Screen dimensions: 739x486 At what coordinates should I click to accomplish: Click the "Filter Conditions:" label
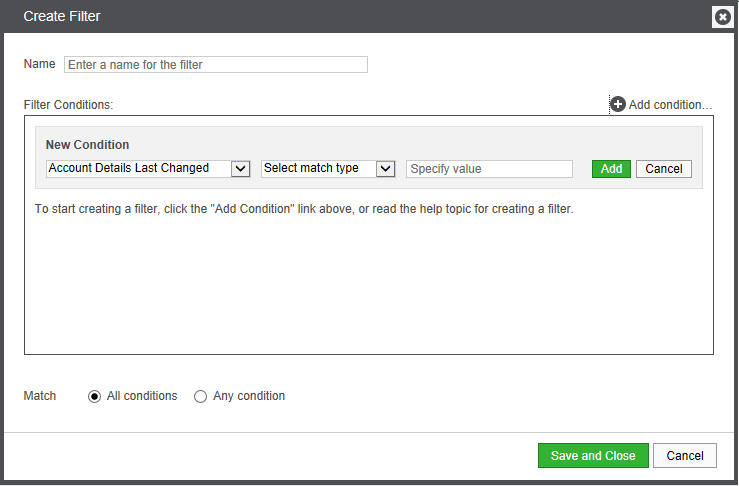[68, 104]
